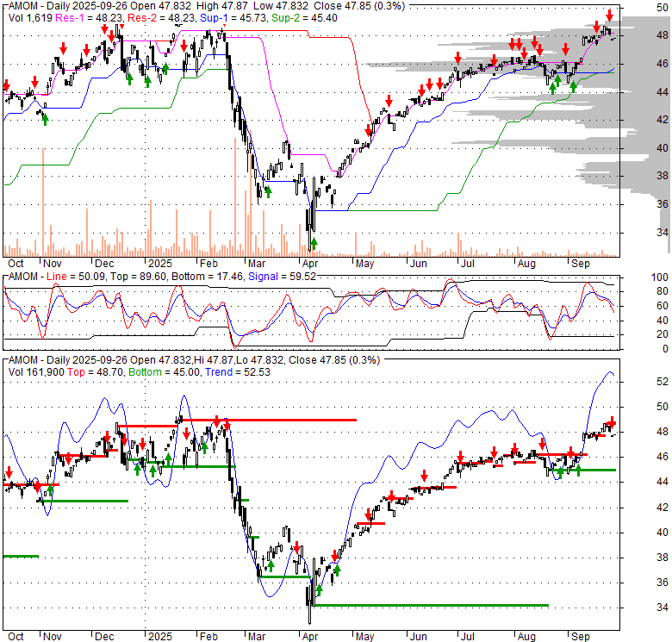Click the Oct label on top chart time axis
This screenshot has width=672, height=642.
(16, 264)
